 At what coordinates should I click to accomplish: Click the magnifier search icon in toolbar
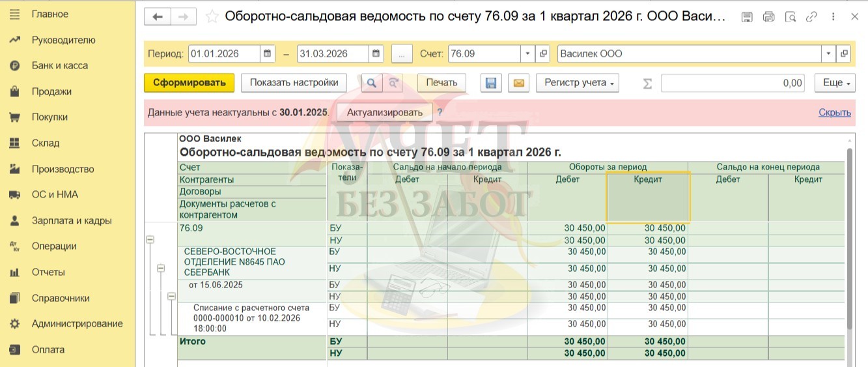[371, 83]
